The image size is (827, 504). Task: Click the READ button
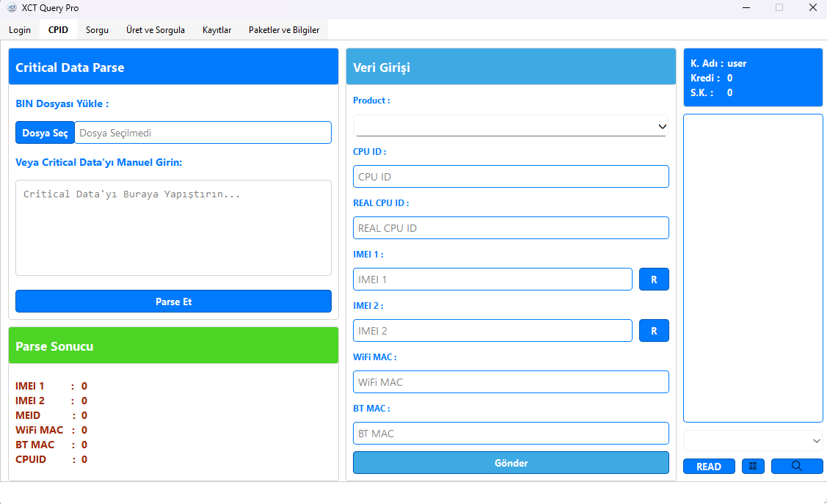(708, 467)
